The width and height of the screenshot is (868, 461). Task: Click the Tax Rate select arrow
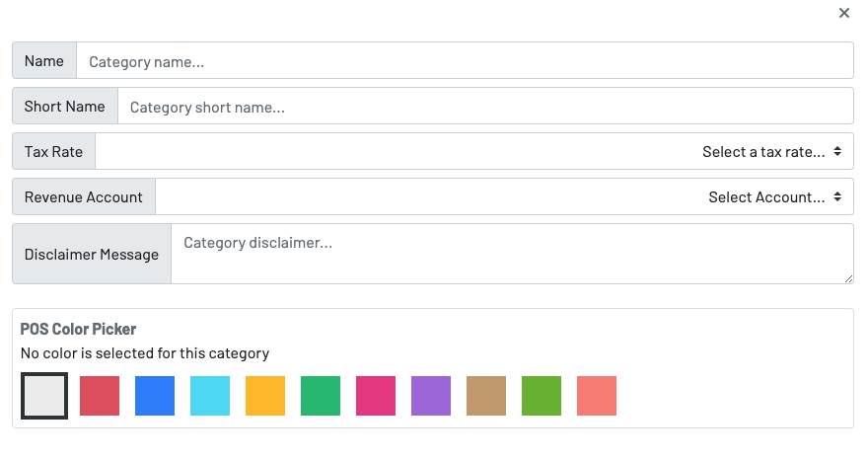coord(837,152)
